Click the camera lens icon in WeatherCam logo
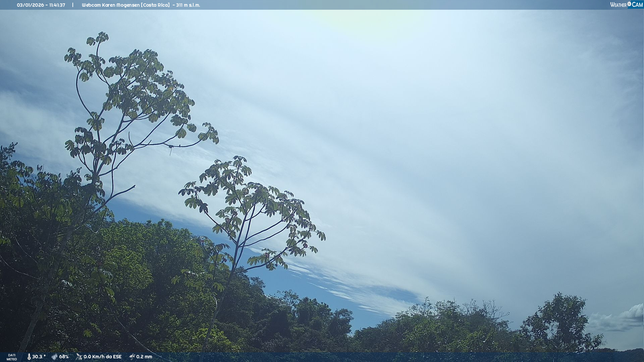 (x=629, y=4)
